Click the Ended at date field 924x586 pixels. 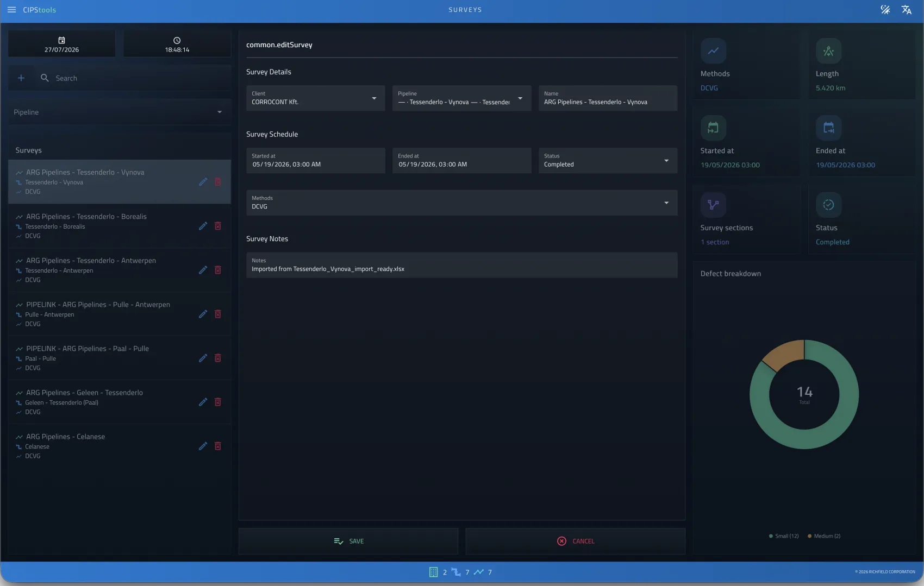[x=461, y=161]
